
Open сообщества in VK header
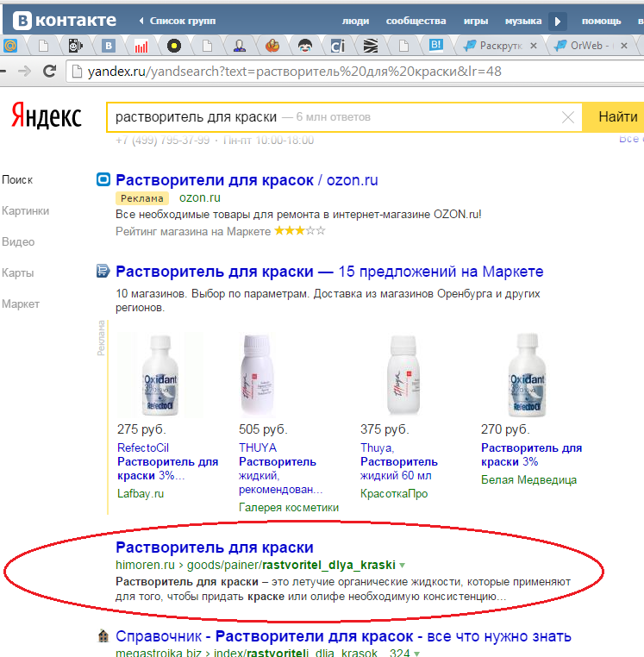coord(416,21)
